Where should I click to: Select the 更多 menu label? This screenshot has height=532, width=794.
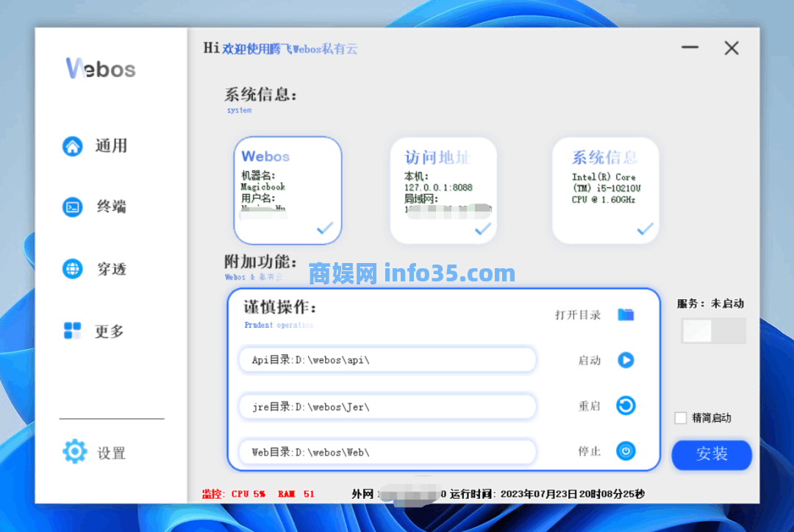(110, 331)
